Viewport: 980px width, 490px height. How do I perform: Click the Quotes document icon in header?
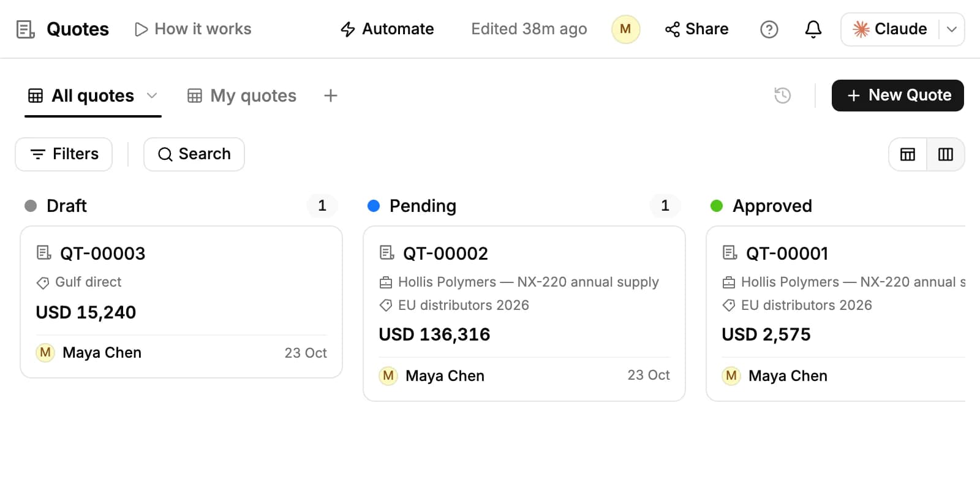click(25, 29)
